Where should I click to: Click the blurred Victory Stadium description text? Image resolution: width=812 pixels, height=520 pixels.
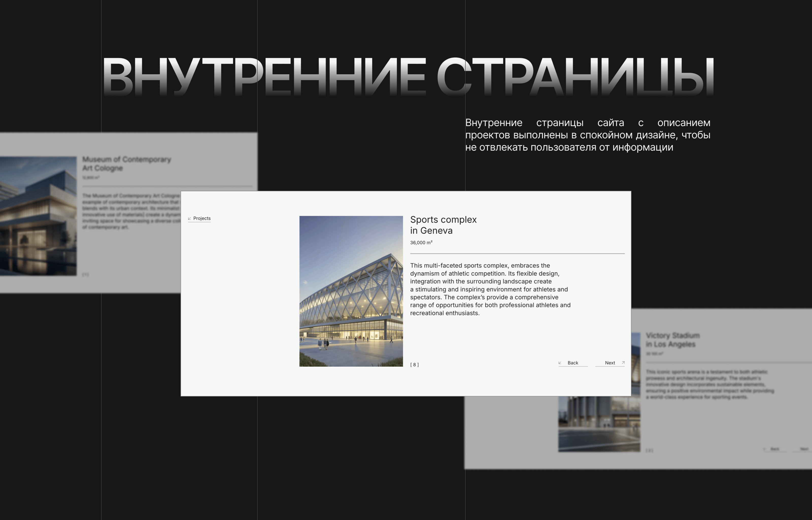coord(709,384)
